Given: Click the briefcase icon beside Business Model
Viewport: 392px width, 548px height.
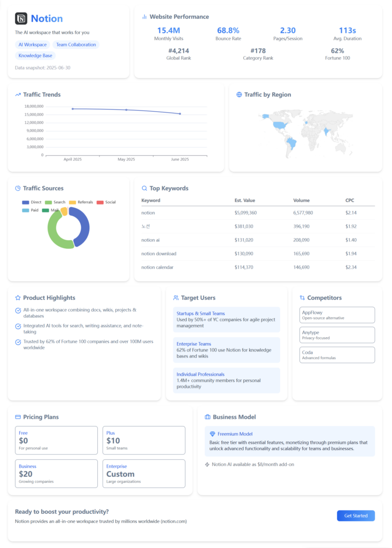Looking at the screenshot, I should [207, 417].
